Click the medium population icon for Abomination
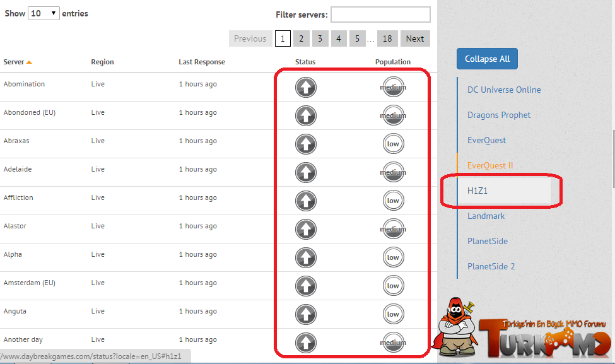Viewport: 615px width, 364px height. 393,87
